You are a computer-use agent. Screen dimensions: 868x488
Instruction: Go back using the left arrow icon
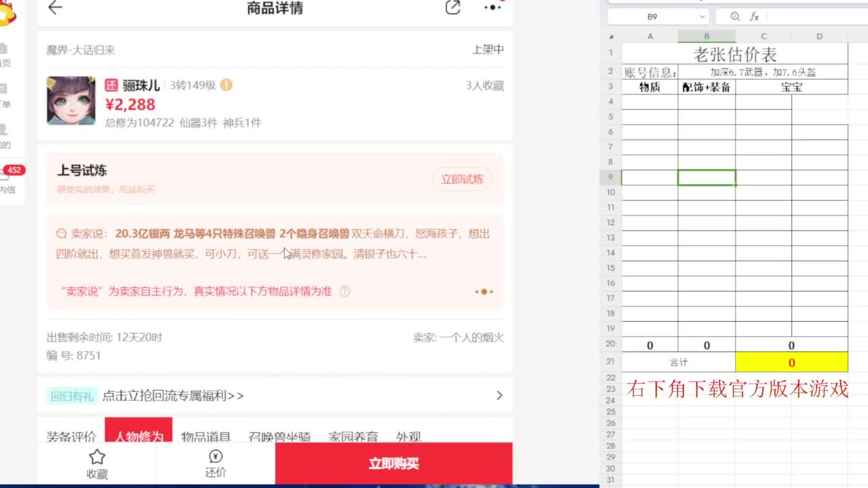coord(55,8)
